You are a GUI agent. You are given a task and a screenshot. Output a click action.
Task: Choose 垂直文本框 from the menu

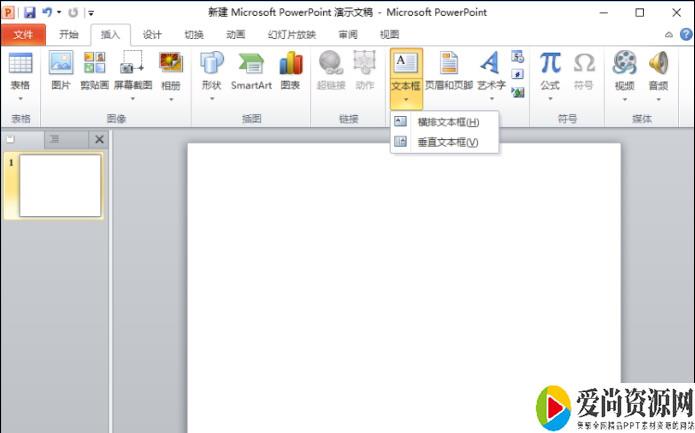pos(447,142)
